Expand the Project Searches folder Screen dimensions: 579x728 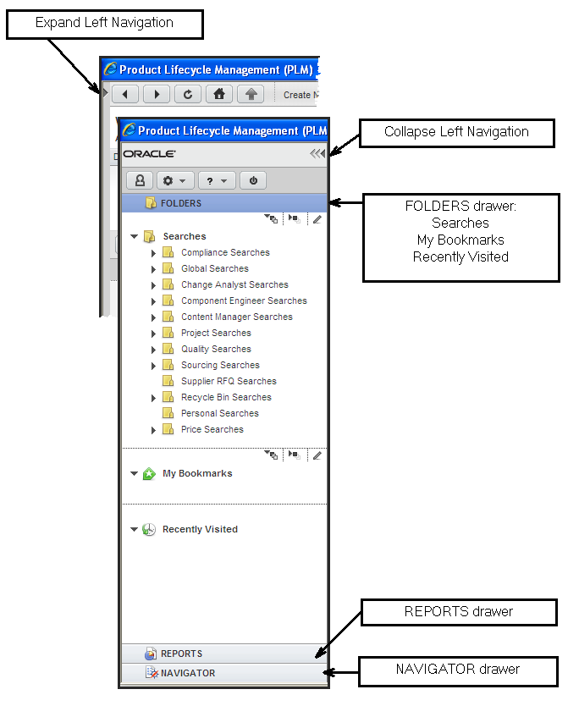coord(154,334)
